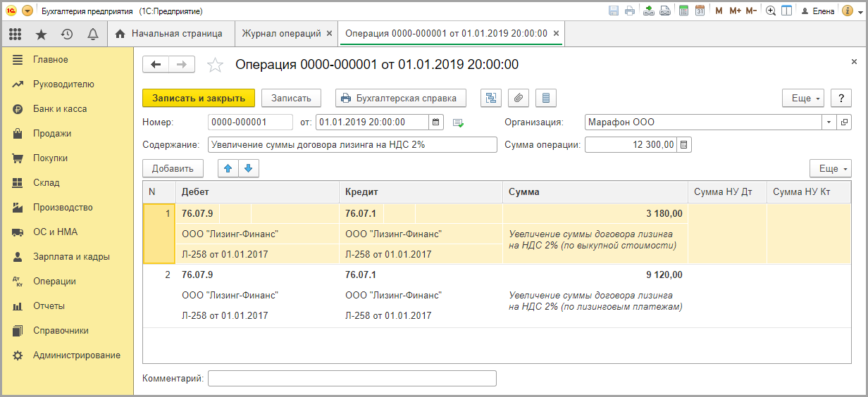Toggle the panel layout icon in title bar
Viewport: 868px width, 397px height.
pyautogui.click(x=787, y=11)
